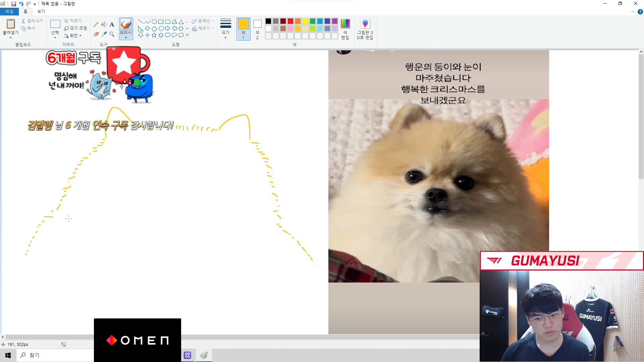Select the red swatch in the color palette

[290, 21]
